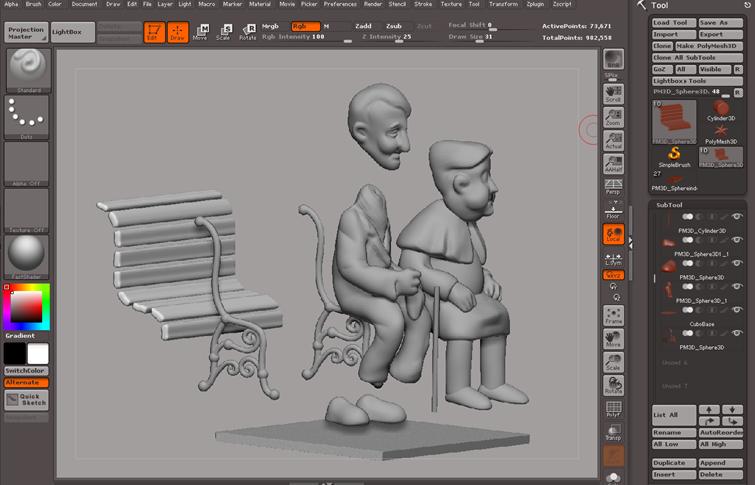Open the Transform menu
755x485 pixels.
click(x=503, y=4)
